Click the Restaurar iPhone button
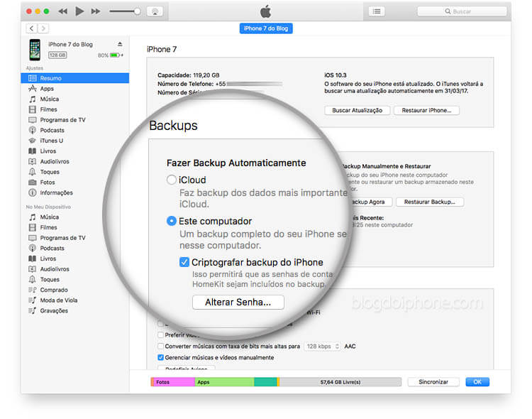Viewport: 532px width, 419px height. pyautogui.click(x=426, y=111)
